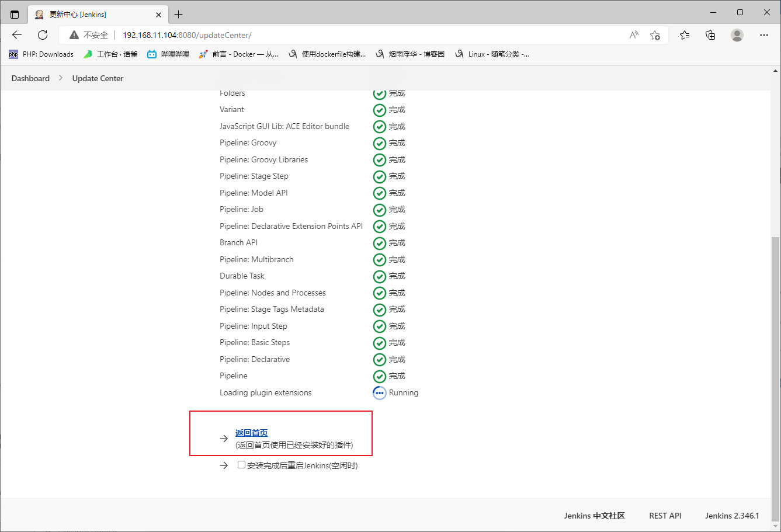The image size is (781, 532).
Task: Open the 哔哩哔哩 bookmark
Action: point(168,54)
